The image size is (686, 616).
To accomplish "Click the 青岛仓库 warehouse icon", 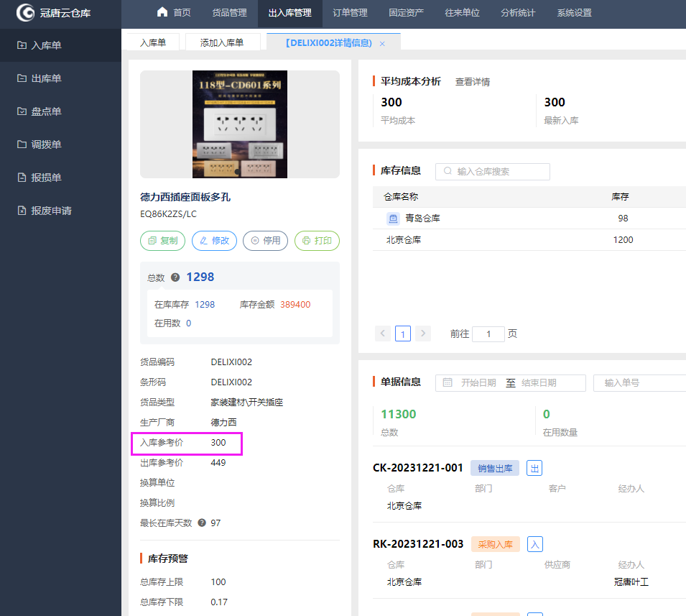I will point(393,218).
